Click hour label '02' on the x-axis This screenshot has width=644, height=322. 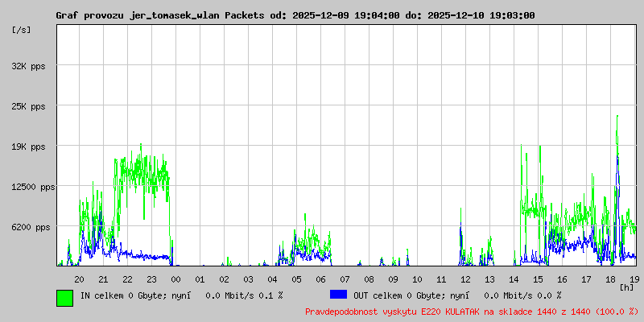point(225,279)
